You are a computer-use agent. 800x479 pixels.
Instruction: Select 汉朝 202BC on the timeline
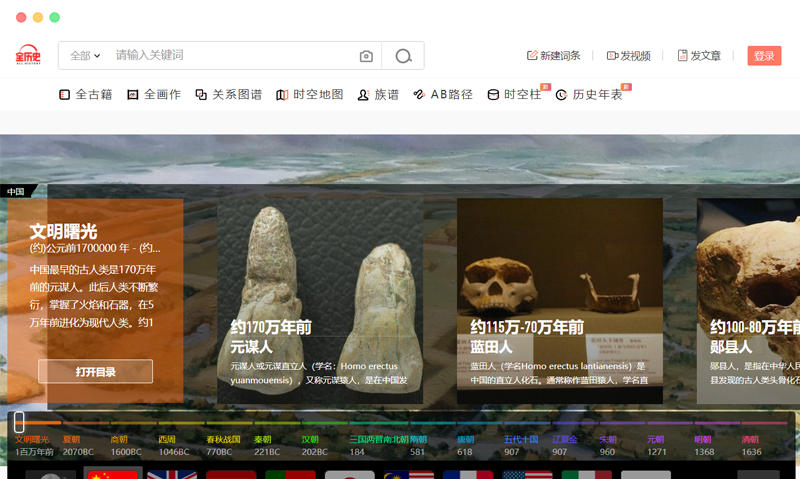pyautogui.click(x=314, y=445)
